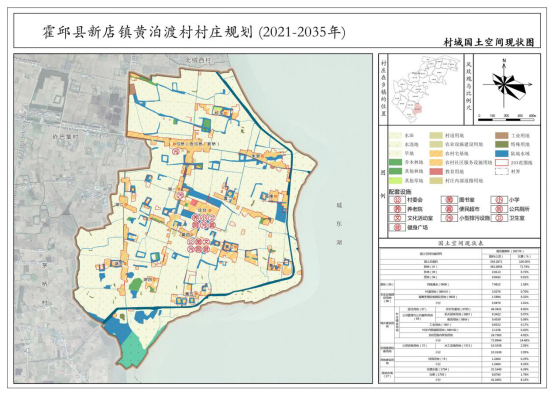554x393 pixels.
Task: Click the blue 陆地水域 color swatch
Action: click(x=502, y=154)
